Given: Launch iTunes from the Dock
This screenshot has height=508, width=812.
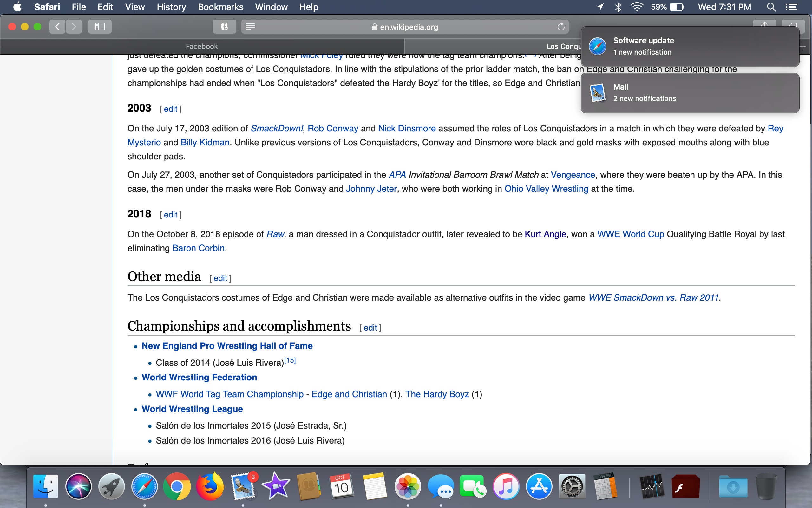Looking at the screenshot, I should click(x=506, y=486).
